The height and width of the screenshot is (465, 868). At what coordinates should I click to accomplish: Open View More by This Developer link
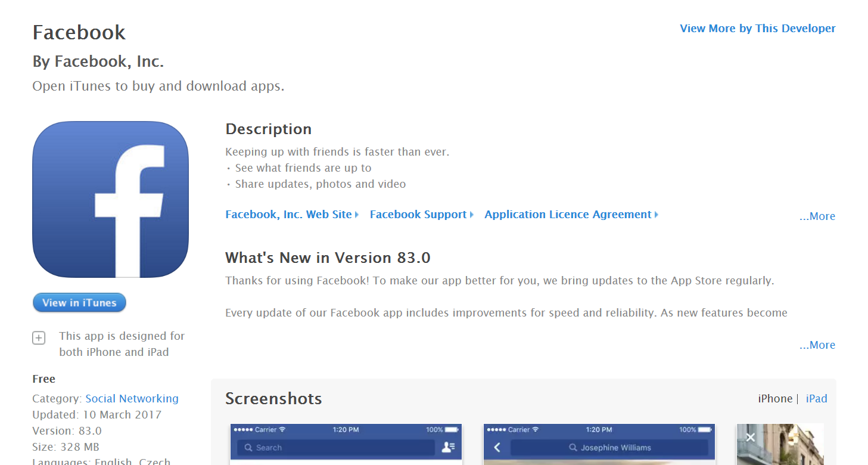758,28
